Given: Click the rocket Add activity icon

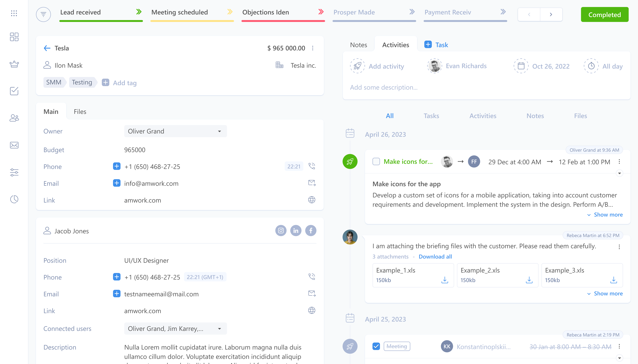Looking at the screenshot, I should point(357,66).
